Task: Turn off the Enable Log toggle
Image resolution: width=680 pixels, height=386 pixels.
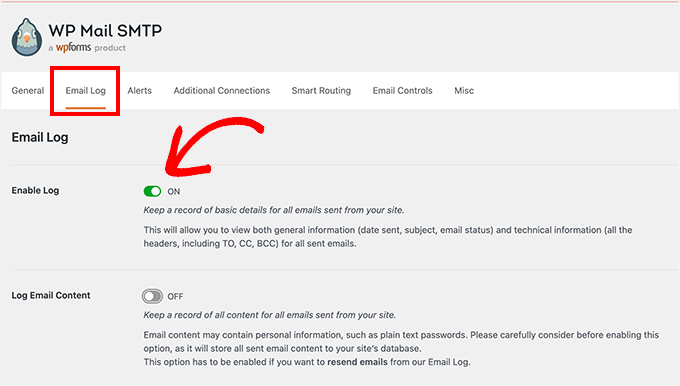Action: [x=152, y=191]
